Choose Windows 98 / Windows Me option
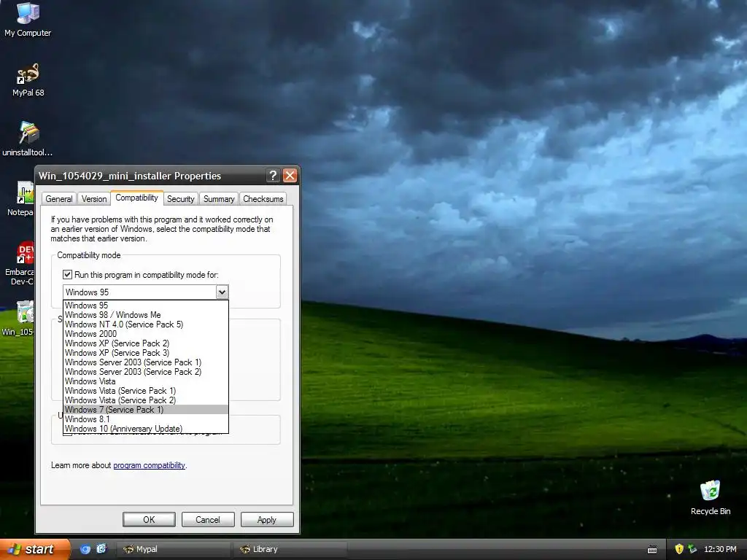Viewport: 747px width, 560px height. click(x=146, y=315)
